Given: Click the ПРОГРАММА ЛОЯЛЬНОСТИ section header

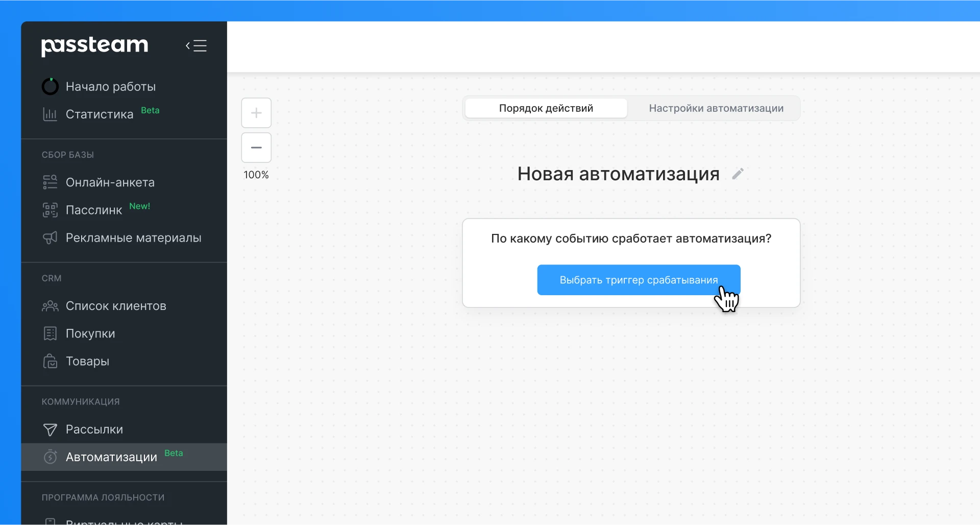Looking at the screenshot, I should (103, 497).
